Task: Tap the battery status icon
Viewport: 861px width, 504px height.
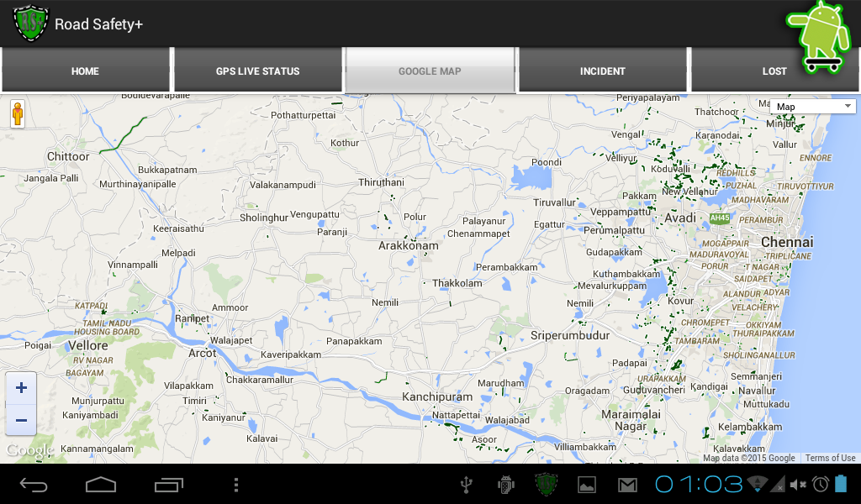Action: [841, 484]
